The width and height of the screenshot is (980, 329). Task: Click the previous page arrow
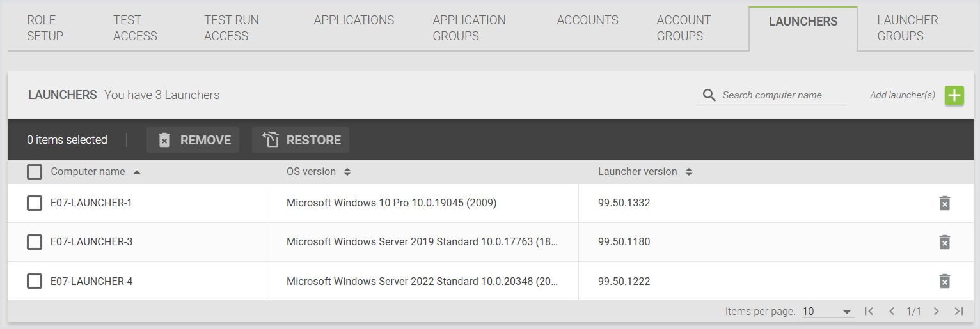click(891, 311)
